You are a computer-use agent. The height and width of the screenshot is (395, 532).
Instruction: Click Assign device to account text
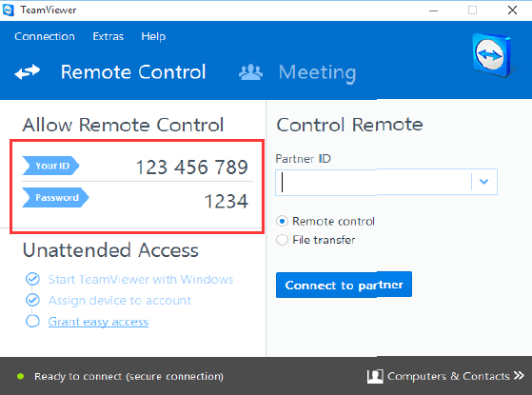(x=119, y=301)
